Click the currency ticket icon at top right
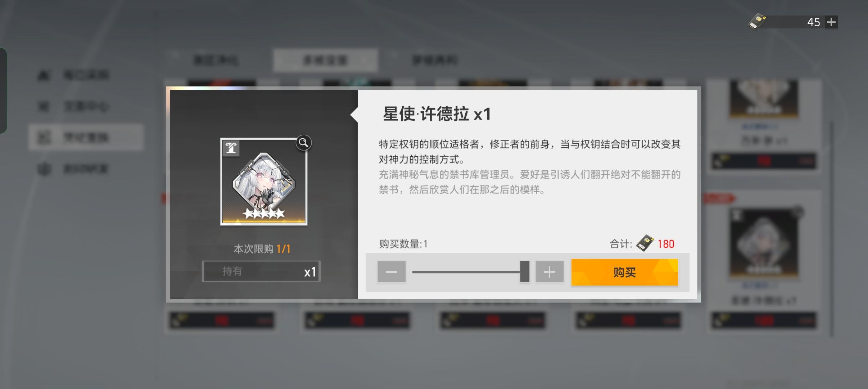Viewport: 868px width, 389px height. pos(757,22)
